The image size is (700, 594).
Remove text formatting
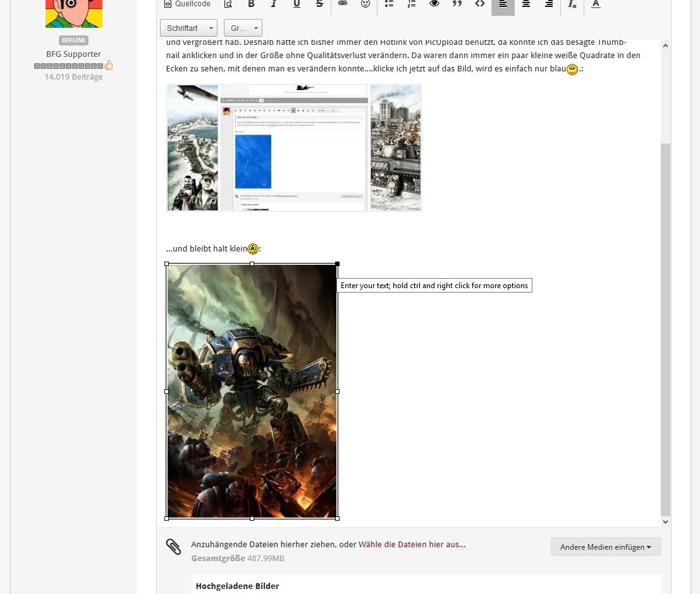click(x=572, y=4)
